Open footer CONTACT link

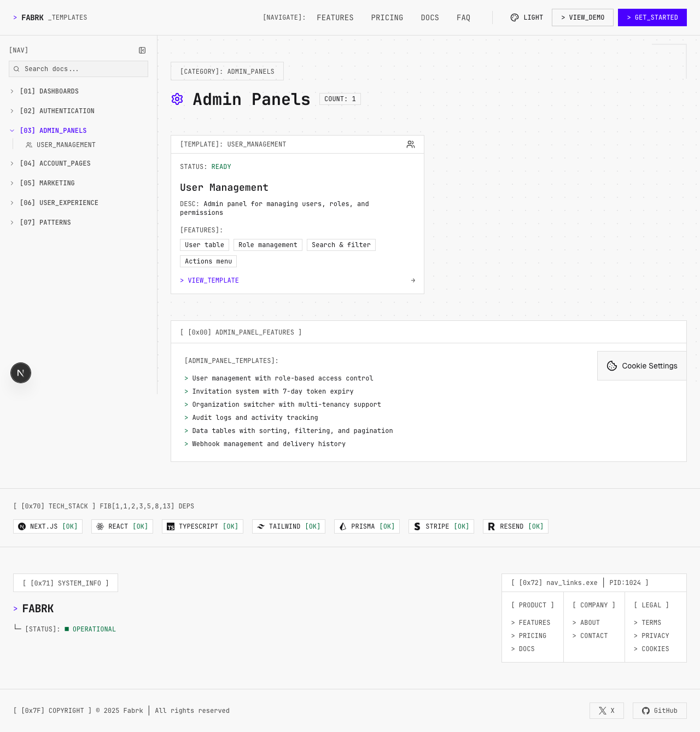(590, 636)
